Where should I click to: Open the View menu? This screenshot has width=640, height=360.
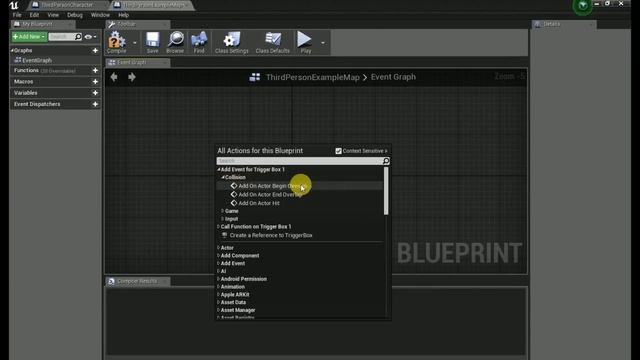[x=53, y=15]
